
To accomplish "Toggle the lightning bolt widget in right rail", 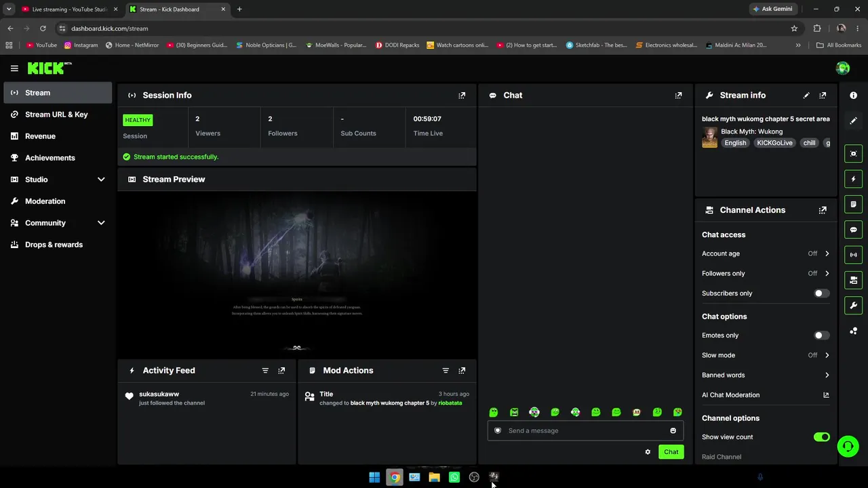I will pyautogui.click(x=853, y=179).
